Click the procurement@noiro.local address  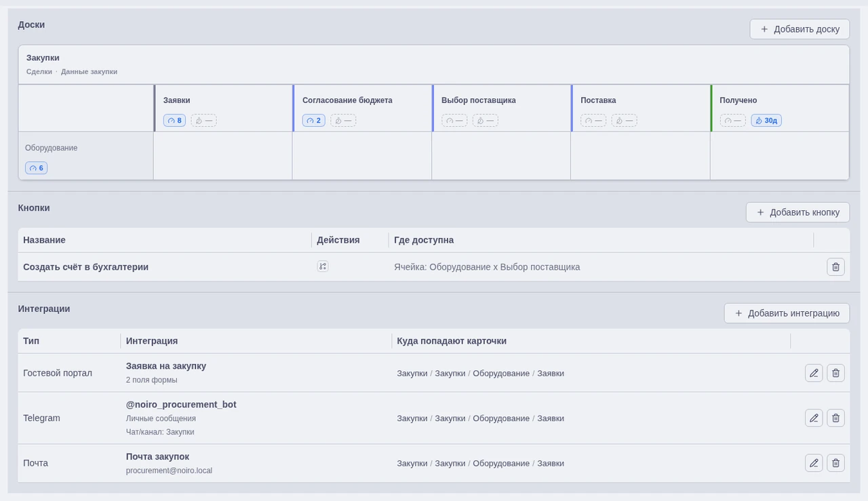pyautogui.click(x=169, y=470)
